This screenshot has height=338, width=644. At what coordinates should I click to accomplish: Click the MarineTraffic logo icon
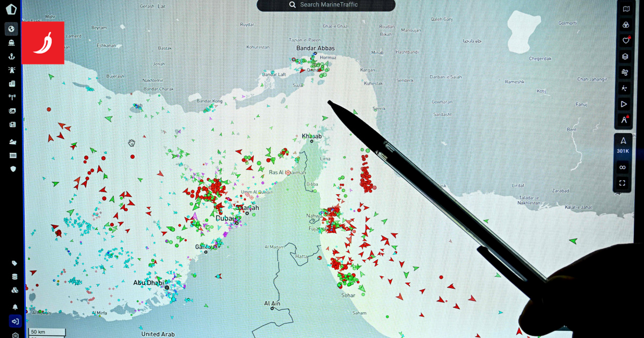11,9
